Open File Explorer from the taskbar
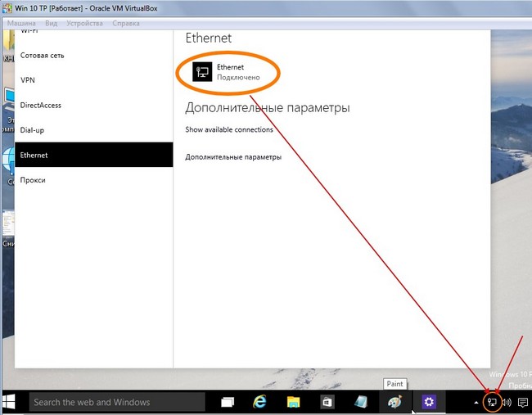The width and height of the screenshot is (532, 415). point(294,402)
